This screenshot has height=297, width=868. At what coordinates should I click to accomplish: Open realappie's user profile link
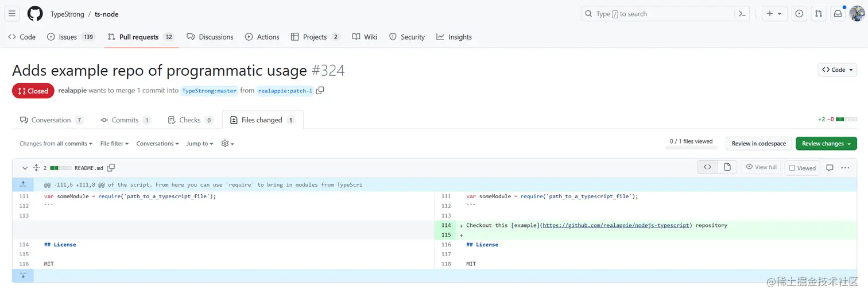pos(72,90)
